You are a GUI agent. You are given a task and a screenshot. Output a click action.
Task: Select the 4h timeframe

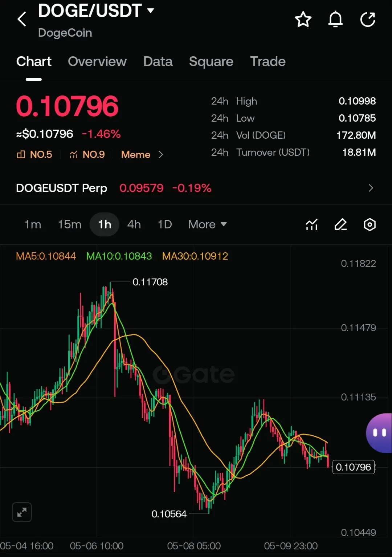pos(134,224)
